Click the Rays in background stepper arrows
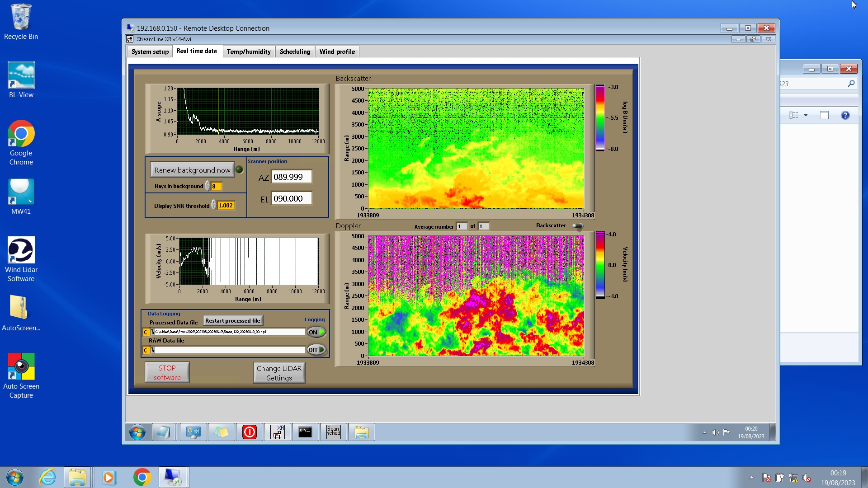The height and width of the screenshot is (488, 868). click(208, 186)
